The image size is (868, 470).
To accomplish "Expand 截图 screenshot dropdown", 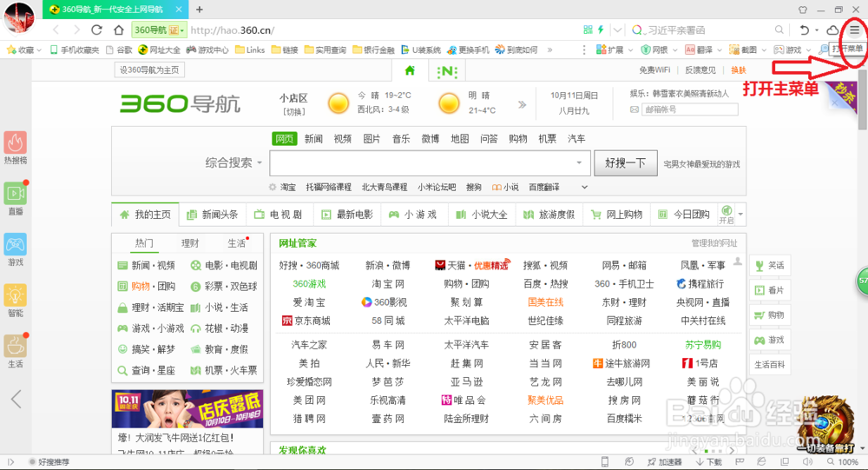I will tap(764, 50).
